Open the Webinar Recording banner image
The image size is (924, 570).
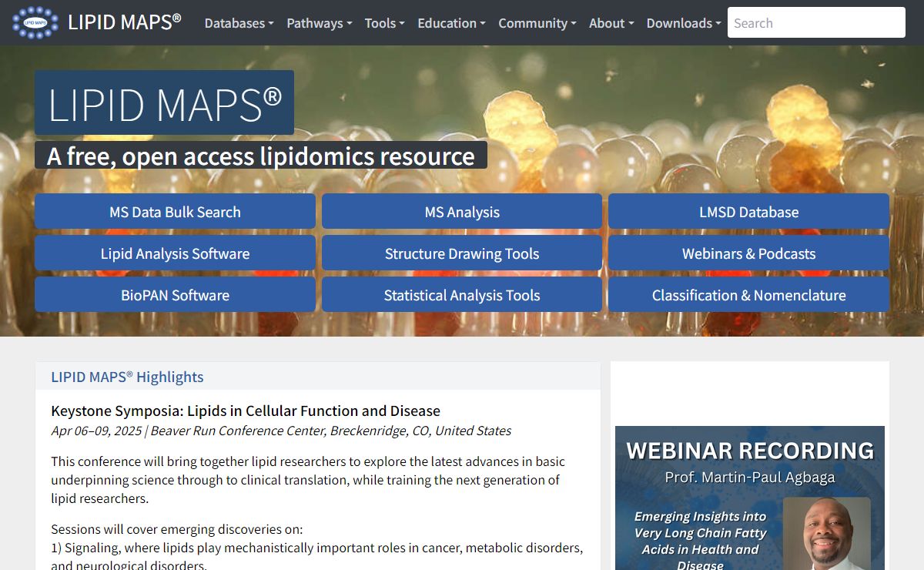(x=750, y=498)
